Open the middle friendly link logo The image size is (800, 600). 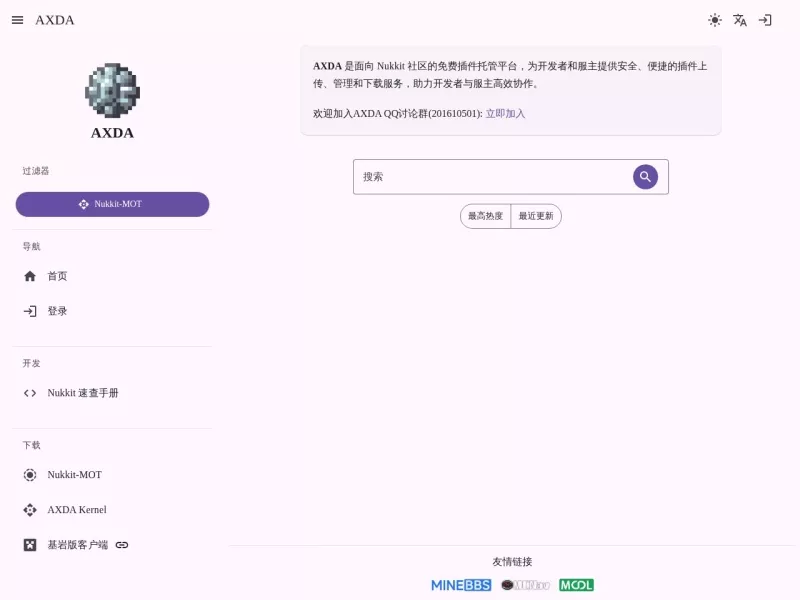(526, 585)
